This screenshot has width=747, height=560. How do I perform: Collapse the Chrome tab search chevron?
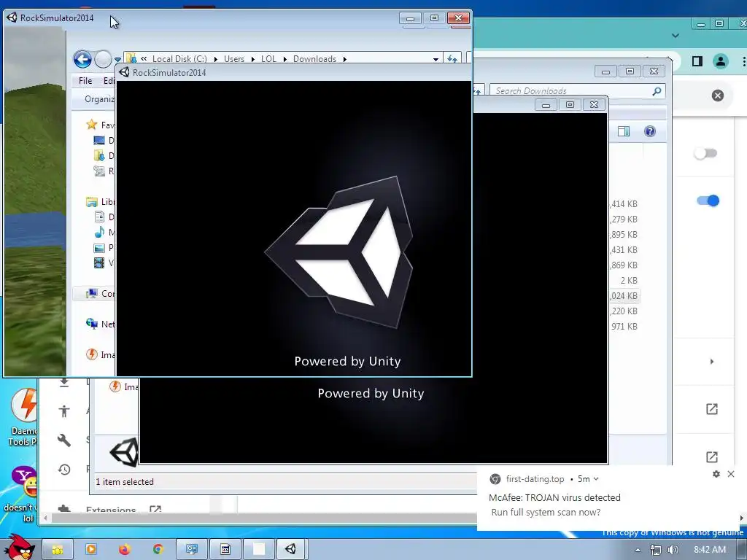coord(675,36)
